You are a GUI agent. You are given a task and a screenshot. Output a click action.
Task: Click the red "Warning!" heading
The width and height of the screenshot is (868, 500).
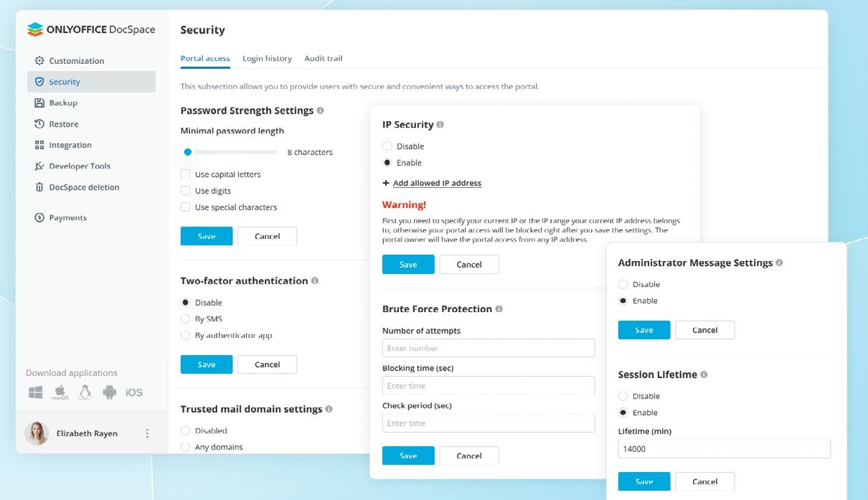[x=404, y=204]
